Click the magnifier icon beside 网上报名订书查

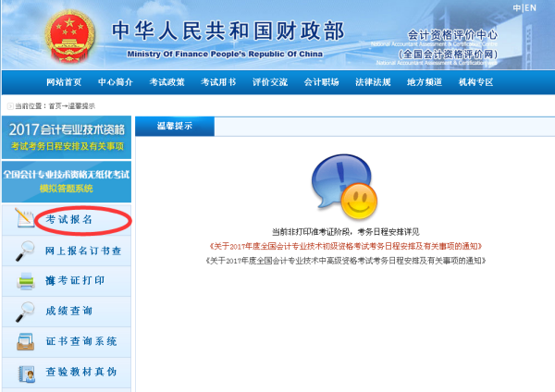(x=25, y=251)
